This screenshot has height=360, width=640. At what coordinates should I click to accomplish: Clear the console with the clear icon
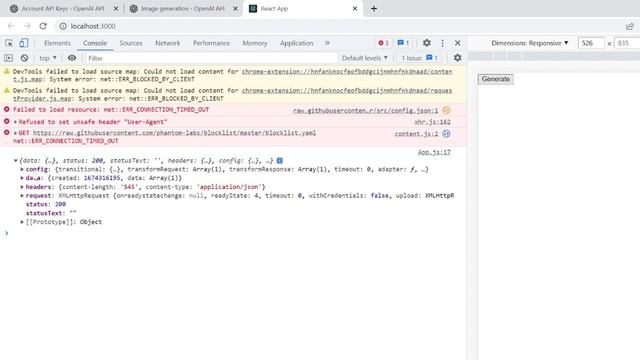click(24, 58)
